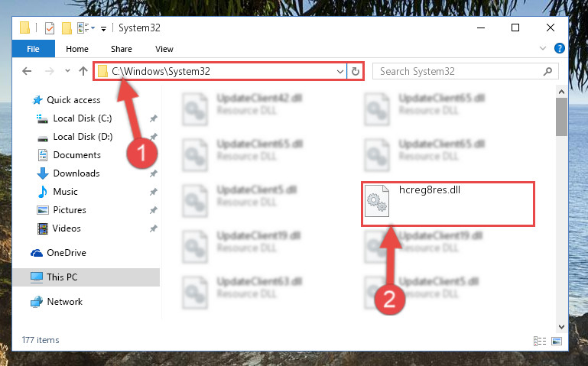The height and width of the screenshot is (366, 588).
Task: Switch to details view button
Action: [540, 341]
